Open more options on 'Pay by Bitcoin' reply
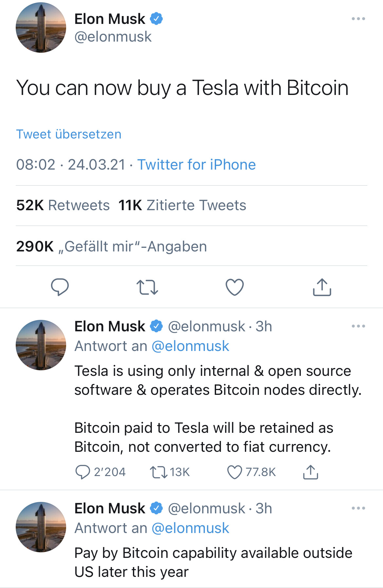 (358, 508)
